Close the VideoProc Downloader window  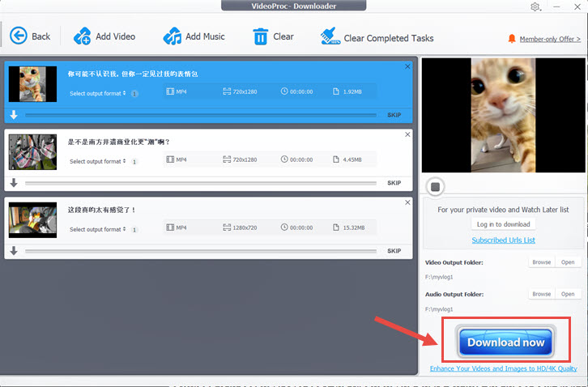point(577,6)
